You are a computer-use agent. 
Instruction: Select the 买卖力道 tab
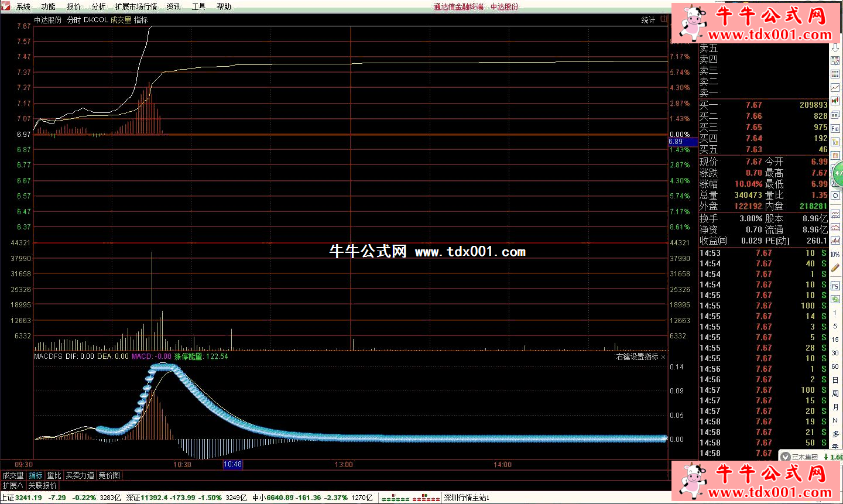click(80, 475)
